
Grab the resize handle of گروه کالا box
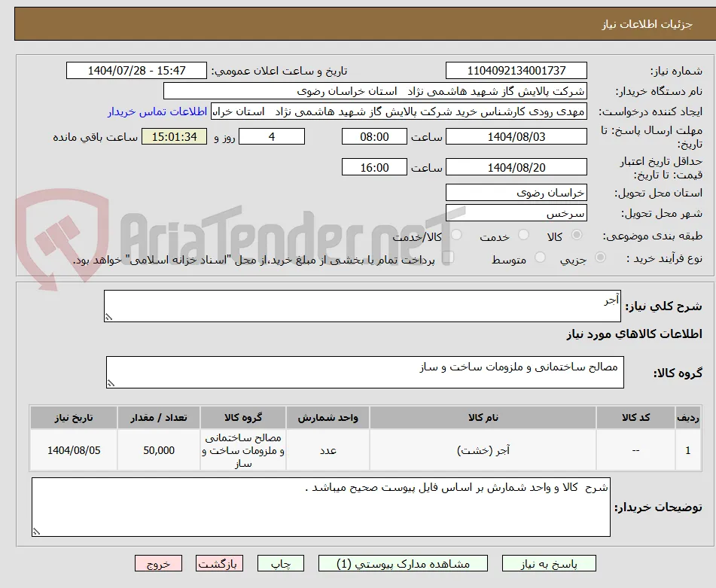[x=111, y=383]
